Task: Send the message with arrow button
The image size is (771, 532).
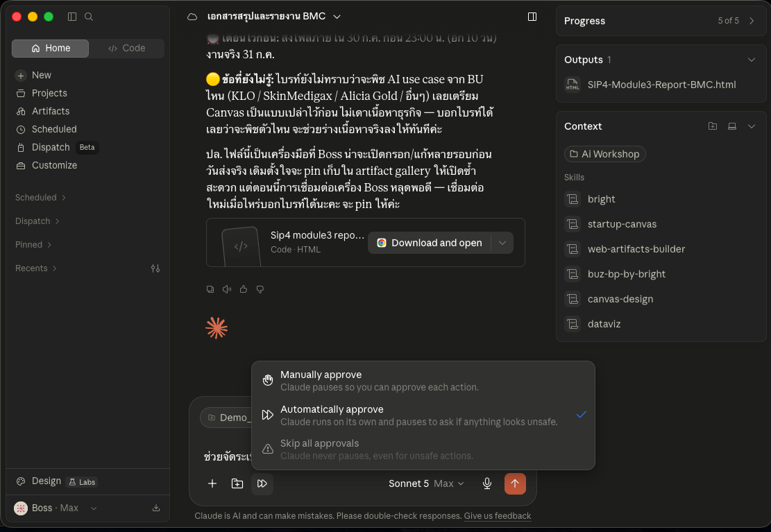Action: click(515, 483)
